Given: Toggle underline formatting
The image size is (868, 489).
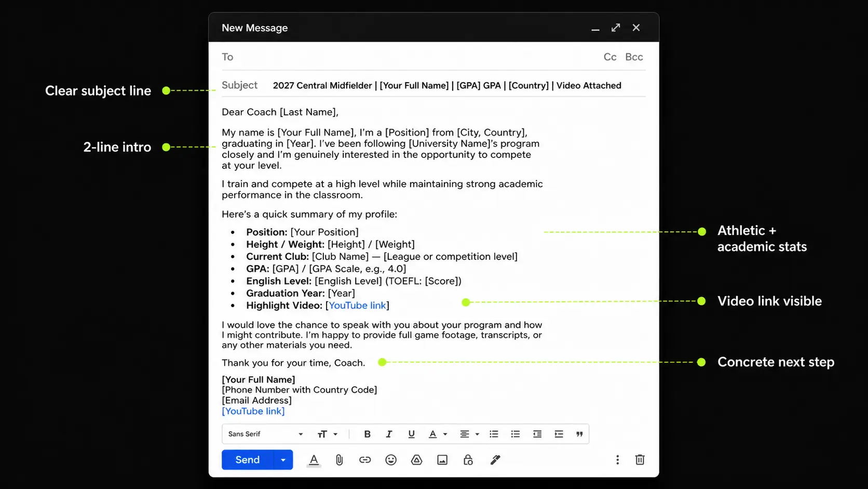Looking at the screenshot, I should [411, 434].
